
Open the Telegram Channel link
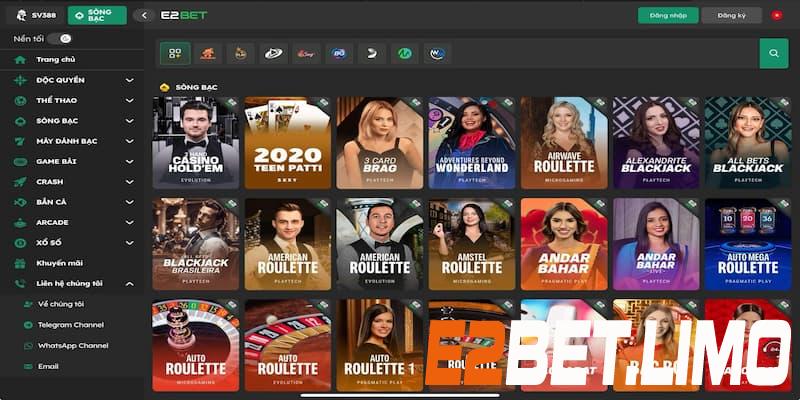71,325
